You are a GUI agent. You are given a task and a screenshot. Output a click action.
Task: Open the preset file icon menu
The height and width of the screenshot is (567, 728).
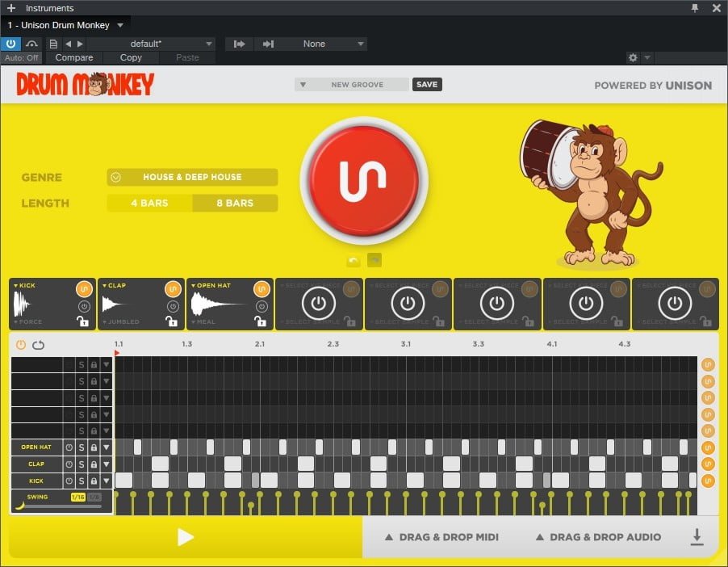coord(53,44)
